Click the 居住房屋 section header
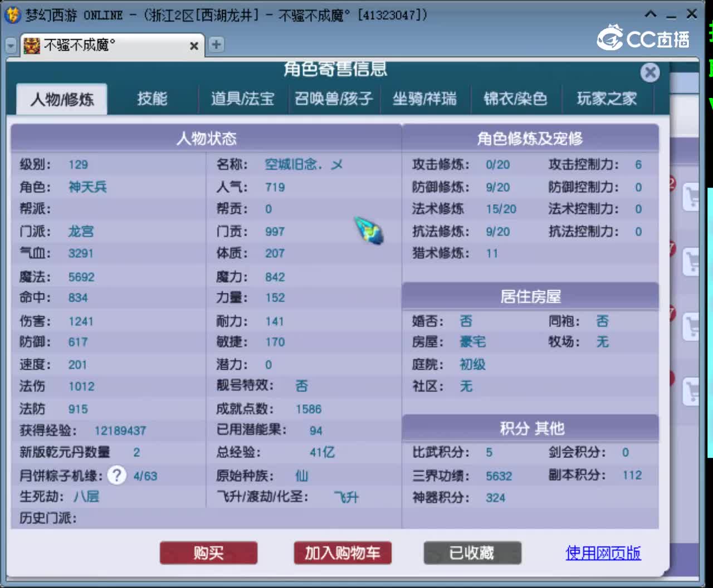This screenshot has width=713, height=588. (530, 296)
